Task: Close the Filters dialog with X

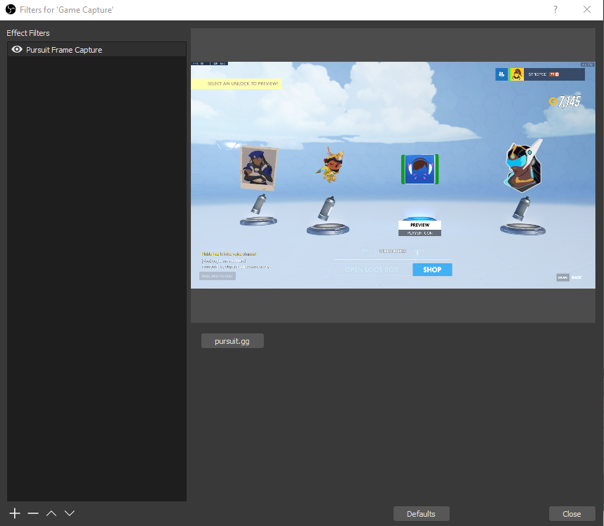Action: tap(587, 9)
